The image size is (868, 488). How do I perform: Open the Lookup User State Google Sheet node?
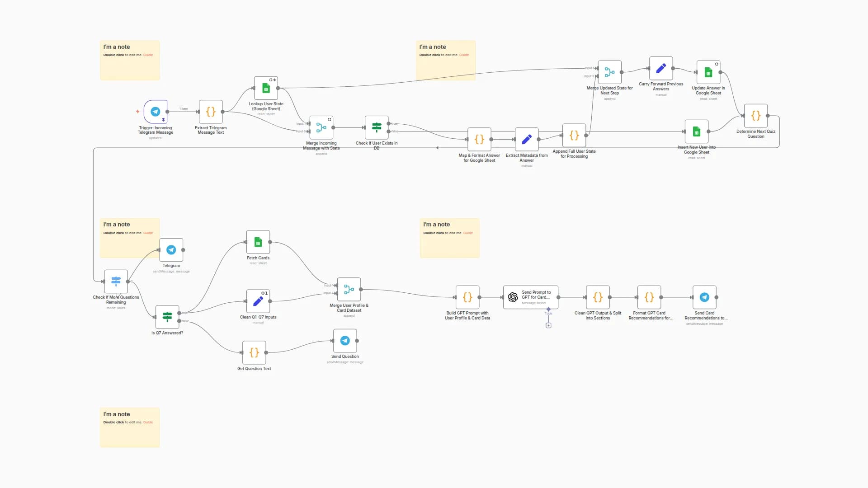[x=266, y=89]
